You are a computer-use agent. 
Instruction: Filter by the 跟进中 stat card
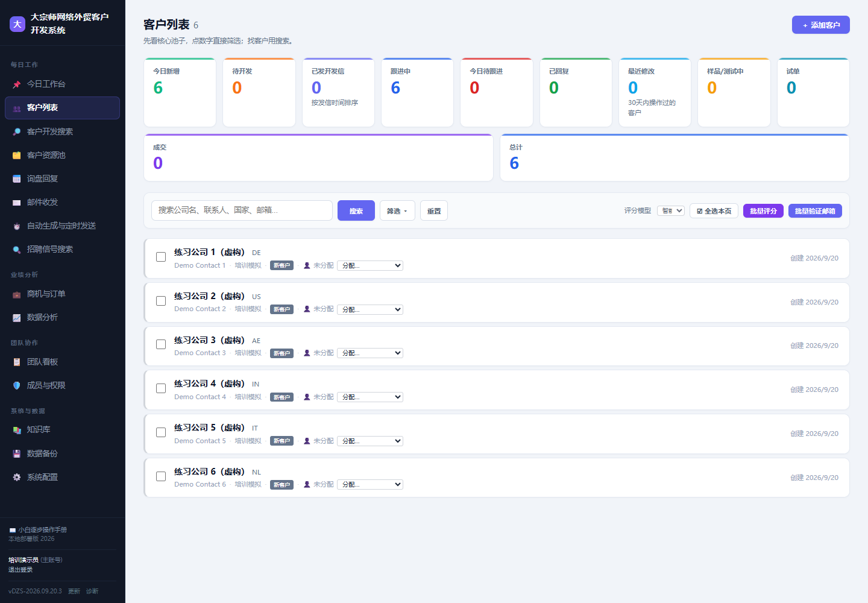pyautogui.click(x=417, y=92)
